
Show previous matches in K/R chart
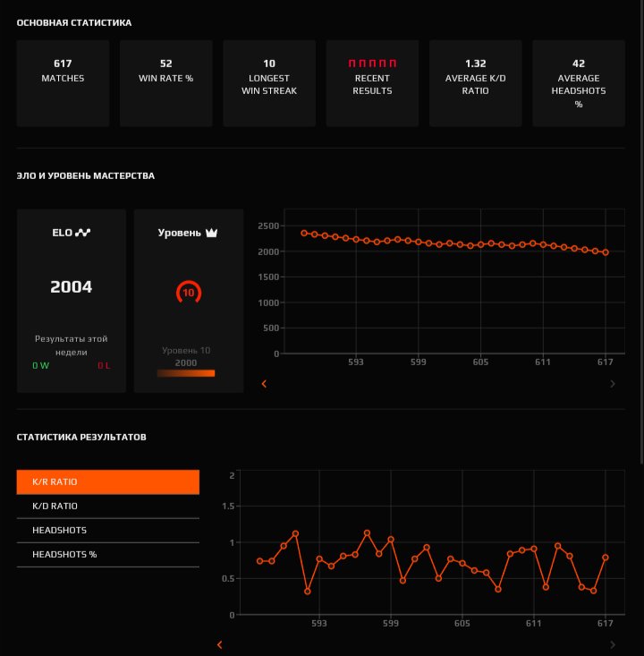click(x=219, y=644)
